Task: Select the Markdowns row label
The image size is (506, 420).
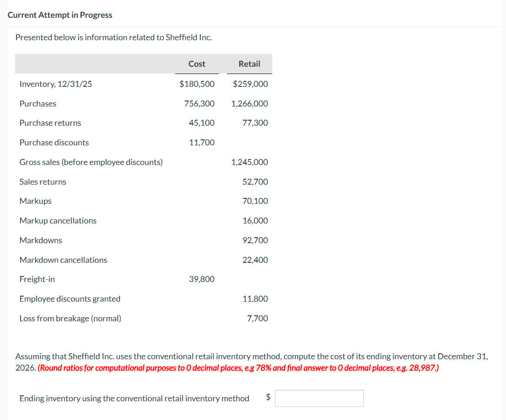Action: [x=41, y=240]
